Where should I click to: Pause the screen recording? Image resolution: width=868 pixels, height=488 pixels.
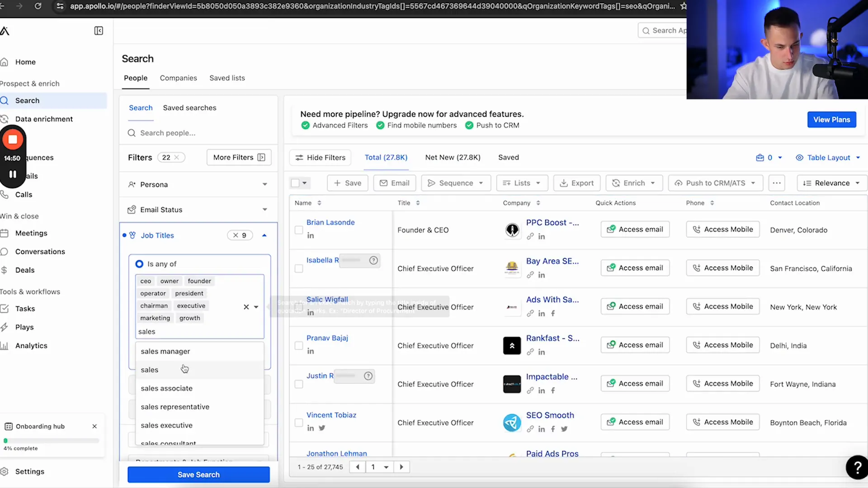pyautogui.click(x=13, y=174)
